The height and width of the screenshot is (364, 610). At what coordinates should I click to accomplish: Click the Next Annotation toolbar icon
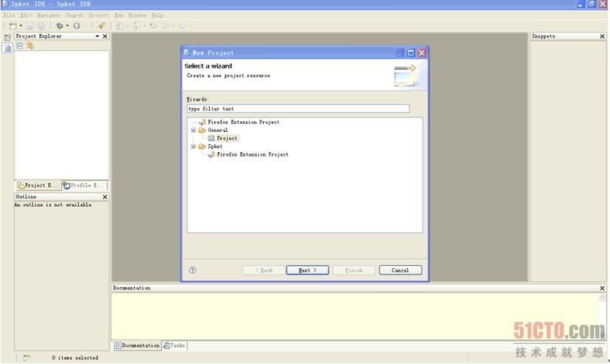pos(120,26)
